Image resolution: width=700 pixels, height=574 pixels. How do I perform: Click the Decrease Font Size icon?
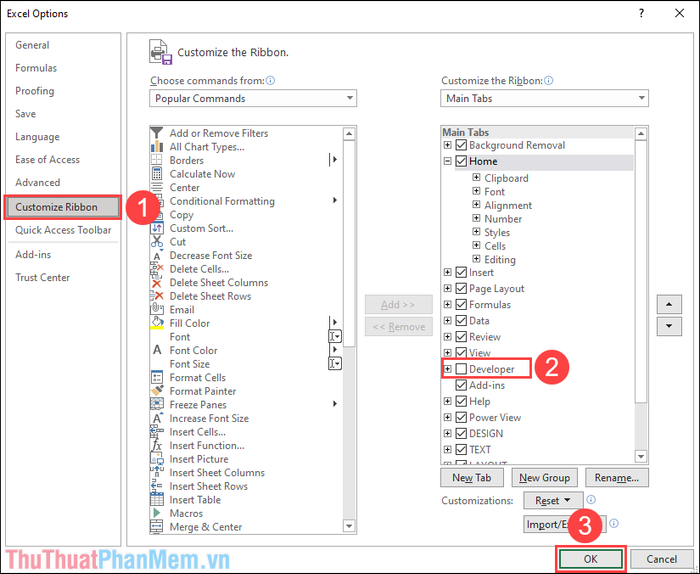pyautogui.click(x=157, y=255)
